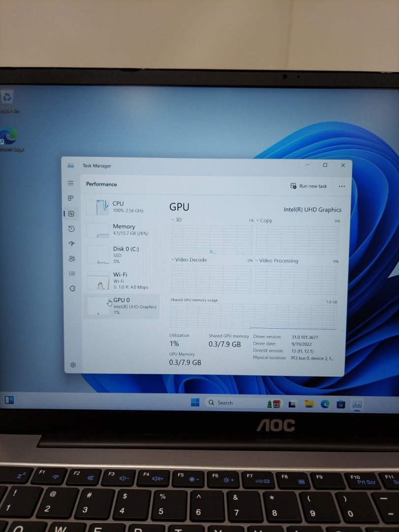Open the three-dot more options menu
The image size is (399, 532).
tap(342, 187)
